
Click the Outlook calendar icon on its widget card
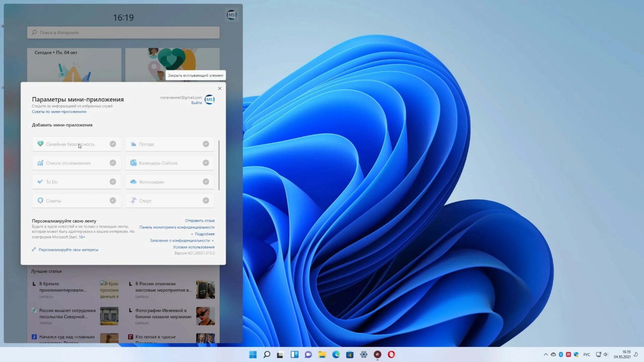133,163
